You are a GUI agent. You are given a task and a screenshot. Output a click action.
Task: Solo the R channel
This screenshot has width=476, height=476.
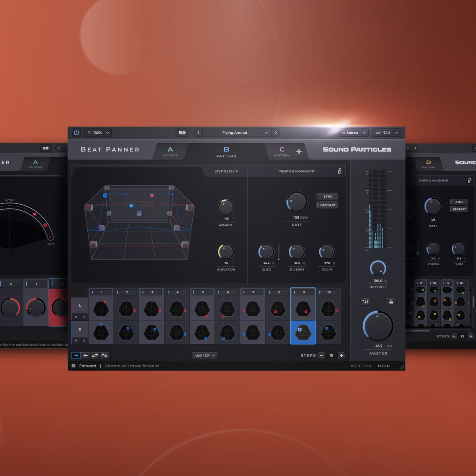(x=84, y=340)
